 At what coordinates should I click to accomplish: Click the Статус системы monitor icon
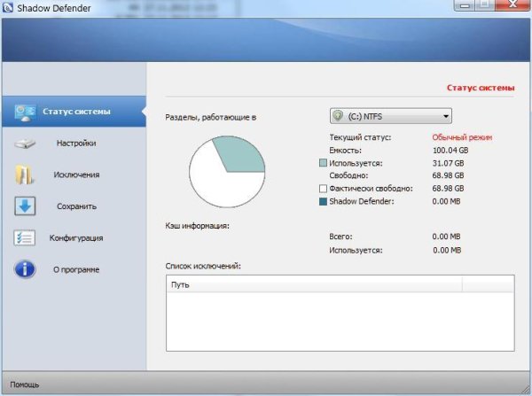[x=25, y=113]
